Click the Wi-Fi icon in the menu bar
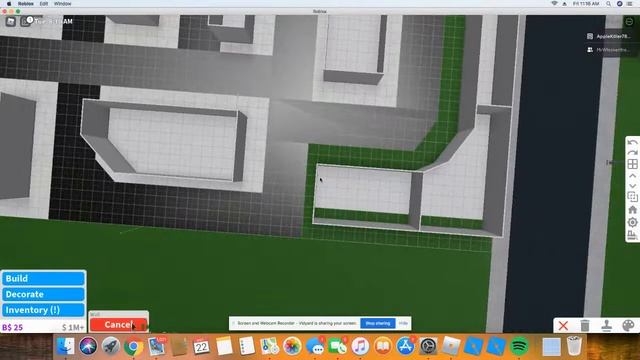 point(554,4)
